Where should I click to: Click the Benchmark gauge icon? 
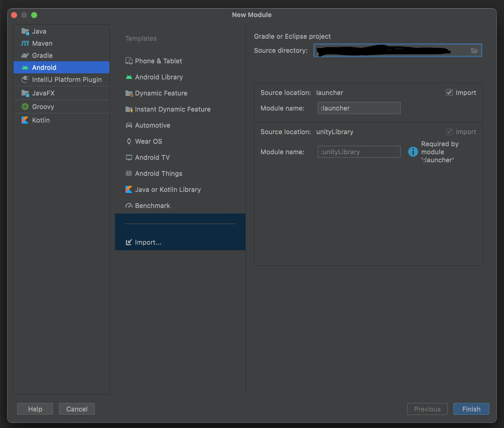pos(129,206)
